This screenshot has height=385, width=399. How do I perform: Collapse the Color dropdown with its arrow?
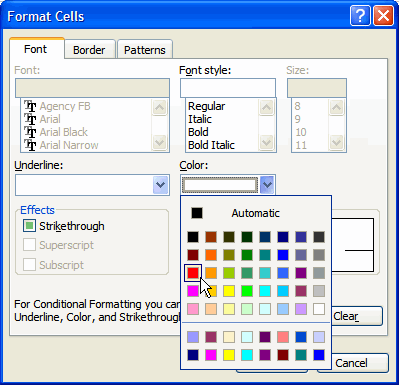[x=267, y=185]
